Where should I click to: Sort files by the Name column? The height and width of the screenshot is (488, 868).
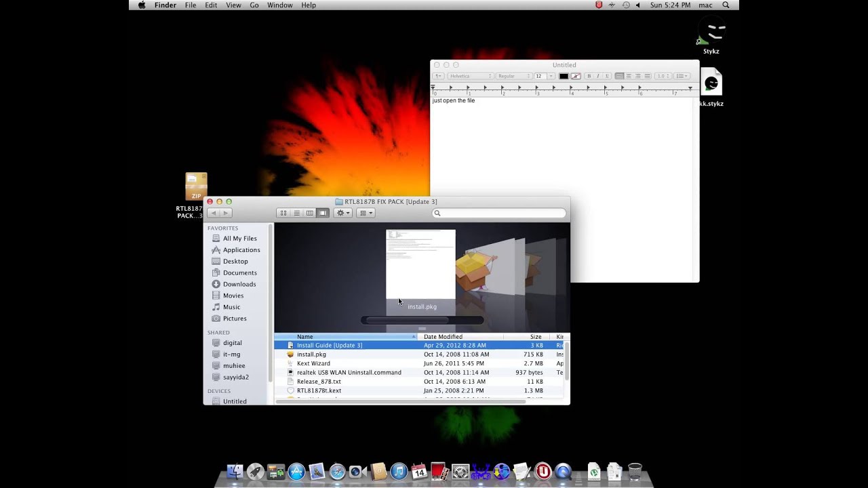tap(347, 337)
